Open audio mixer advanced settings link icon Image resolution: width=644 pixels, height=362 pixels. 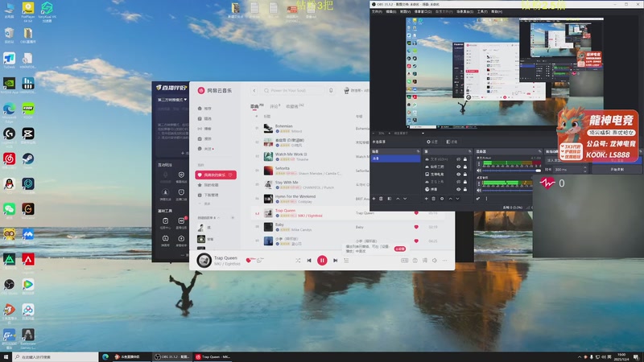pos(478,199)
